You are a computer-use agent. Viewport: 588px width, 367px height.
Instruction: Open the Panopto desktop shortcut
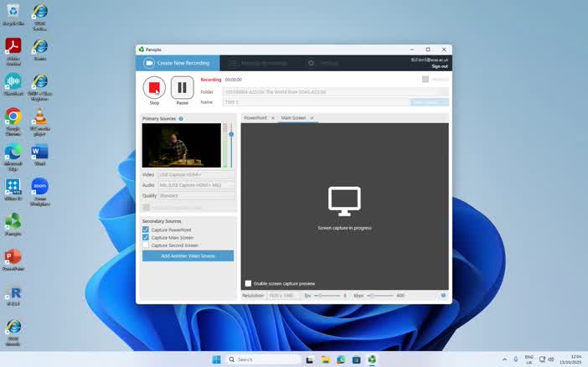click(13, 224)
